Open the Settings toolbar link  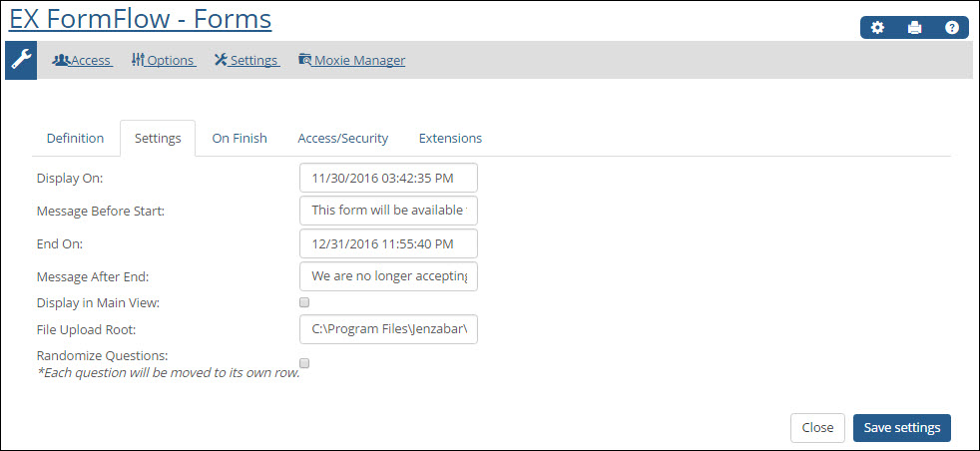coord(246,61)
